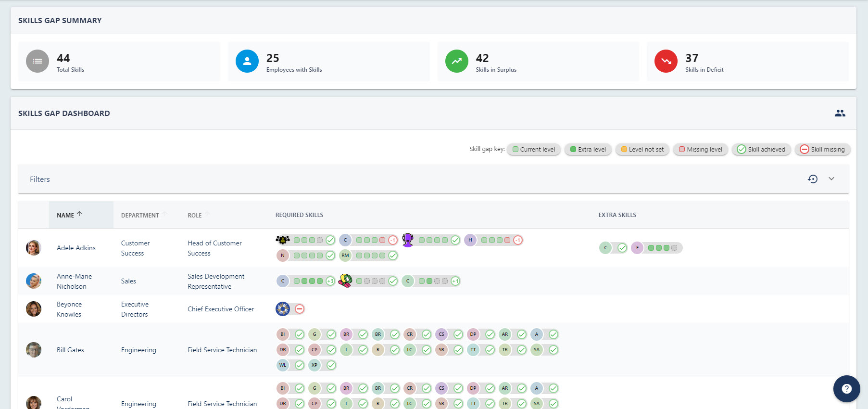Click the Current level key chip

(x=534, y=149)
